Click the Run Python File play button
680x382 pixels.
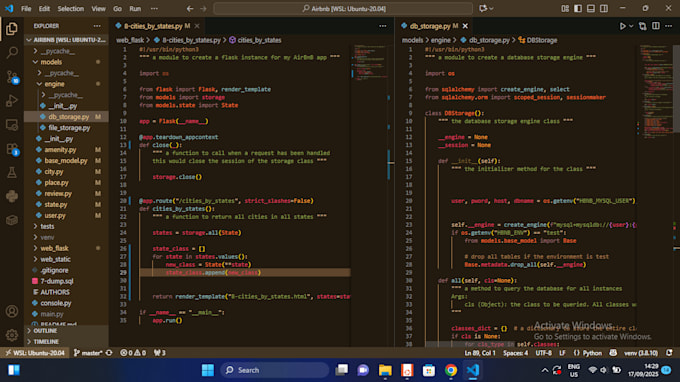[622, 26]
